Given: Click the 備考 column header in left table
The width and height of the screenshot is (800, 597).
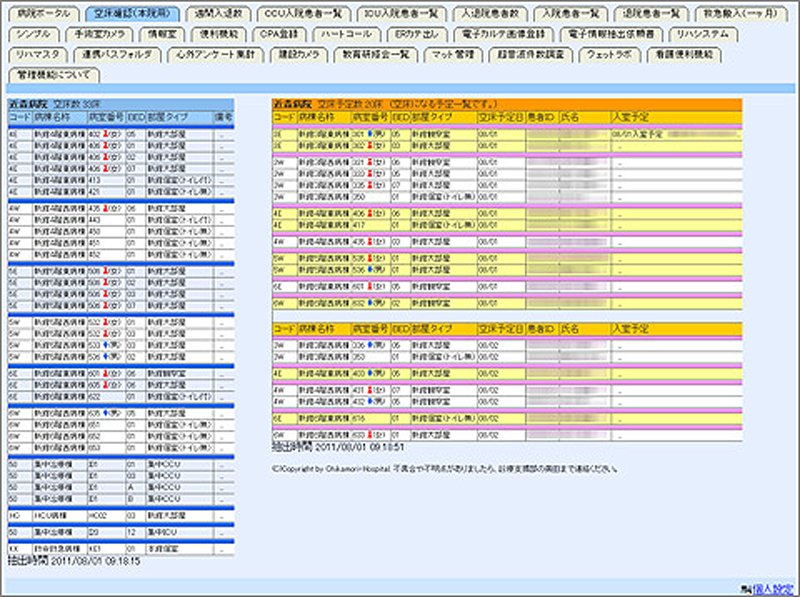Looking at the screenshot, I should (x=223, y=117).
